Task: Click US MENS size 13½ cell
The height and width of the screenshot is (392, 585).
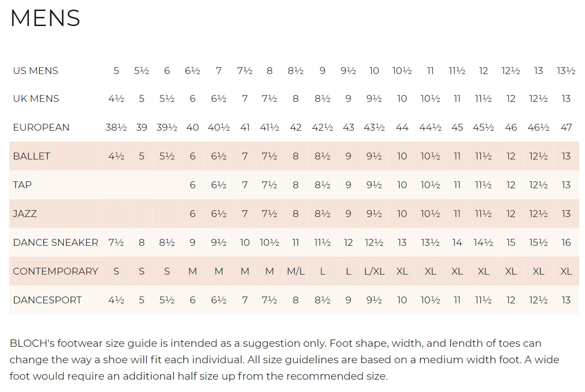Action: [566, 71]
